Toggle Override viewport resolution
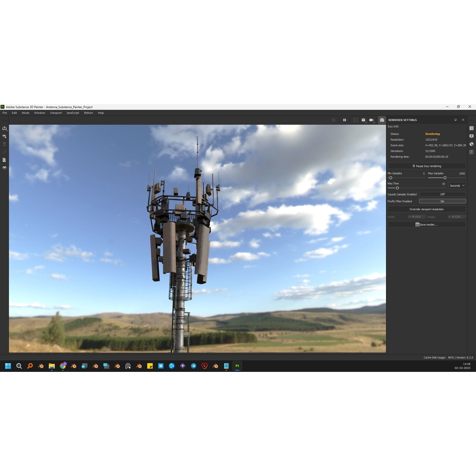The width and height of the screenshot is (476, 476). [x=427, y=209]
